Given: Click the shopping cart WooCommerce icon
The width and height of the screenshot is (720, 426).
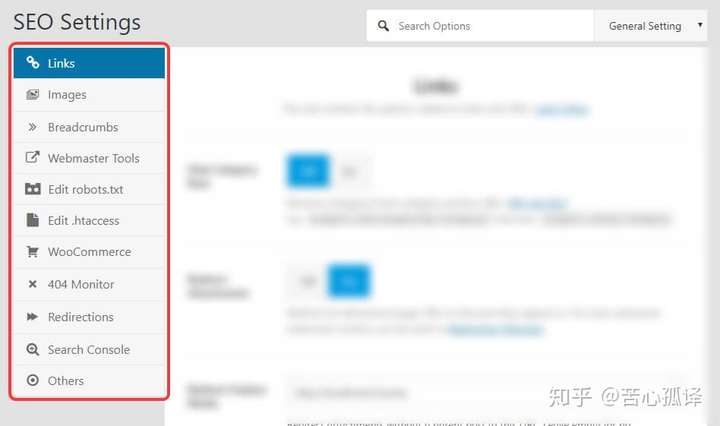Looking at the screenshot, I should pyautogui.click(x=33, y=252).
